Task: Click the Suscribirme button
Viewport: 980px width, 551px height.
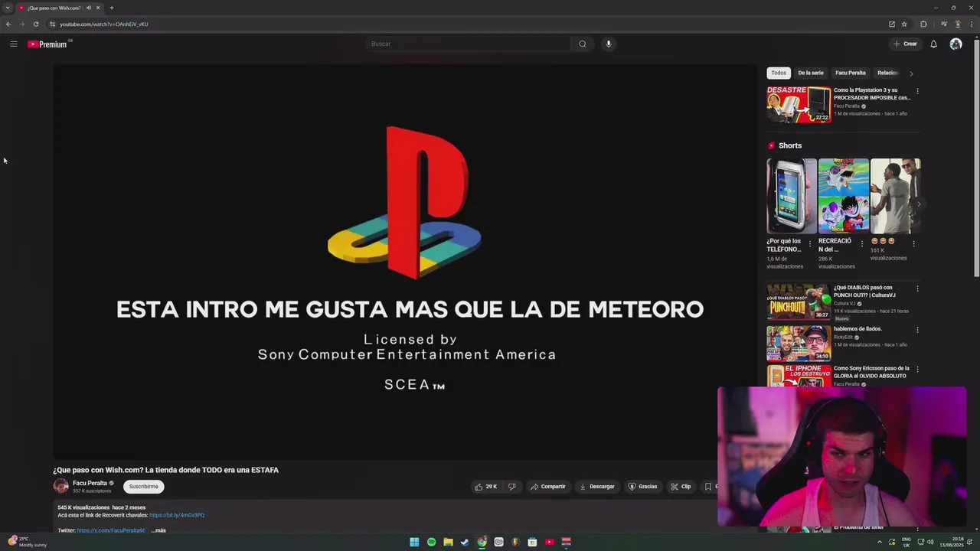Action: click(143, 487)
